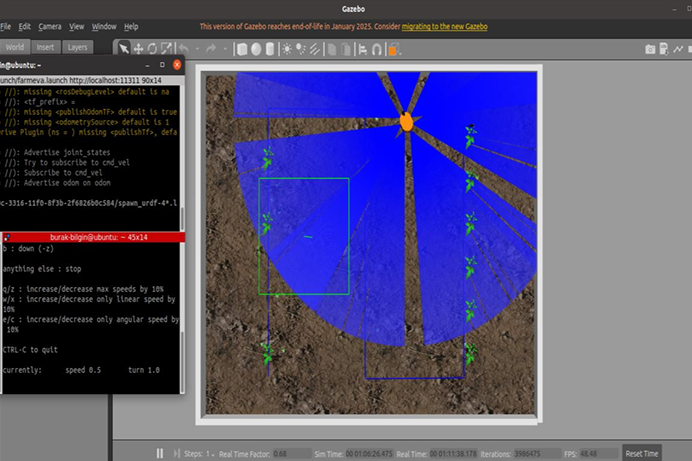
Task: Switch to the Layers tab
Action: (77, 47)
